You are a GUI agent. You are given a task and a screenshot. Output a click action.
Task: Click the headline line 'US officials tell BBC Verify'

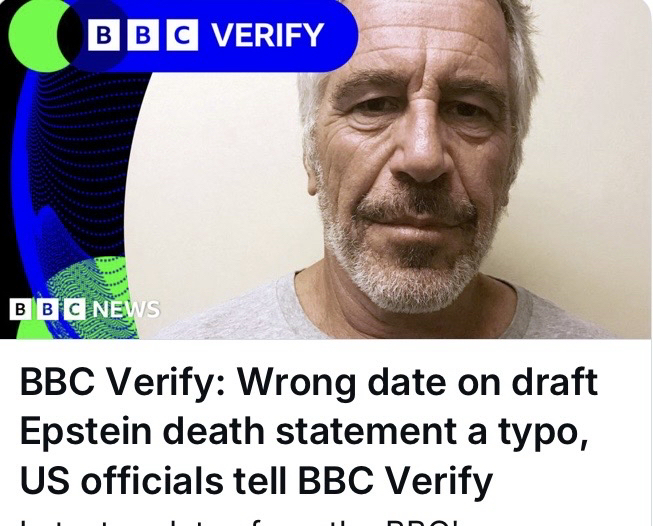point(257,481)
